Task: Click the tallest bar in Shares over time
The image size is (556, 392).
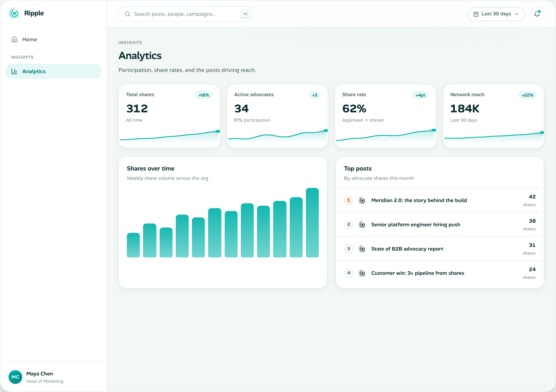Action: coord(312,222)
